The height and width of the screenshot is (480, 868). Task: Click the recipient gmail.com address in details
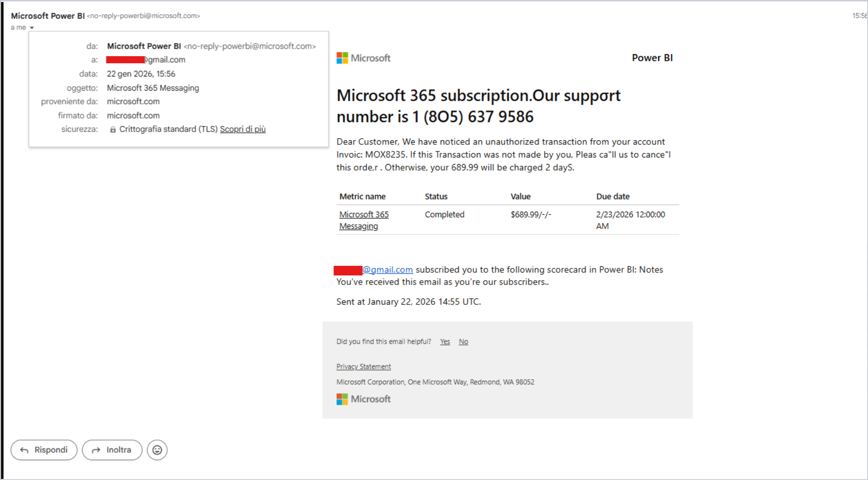point(146,60)
